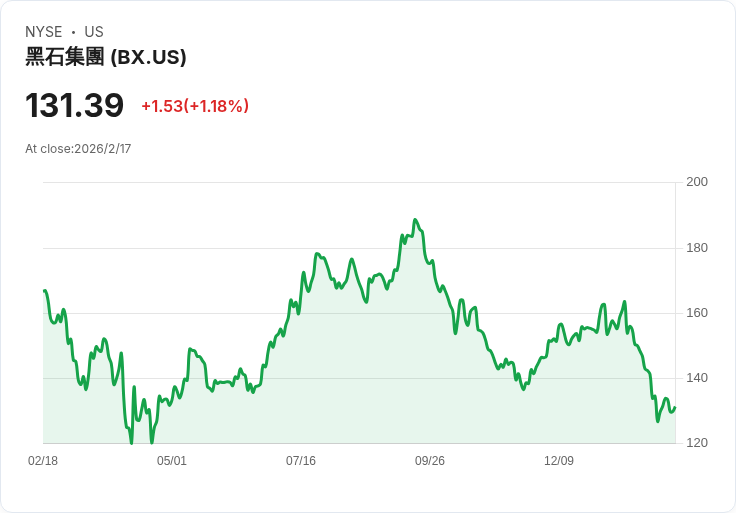Click the 180 y-axis label
Viewport: 736px width, 513px height.
click(x=697, y=248)
